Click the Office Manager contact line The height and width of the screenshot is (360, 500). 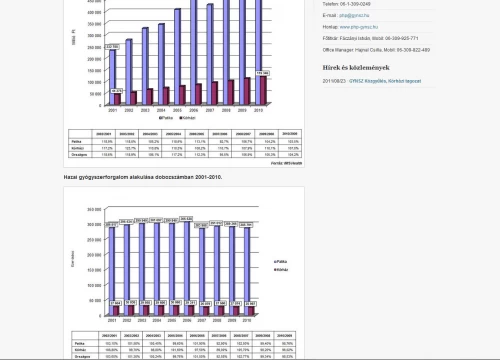376,50
